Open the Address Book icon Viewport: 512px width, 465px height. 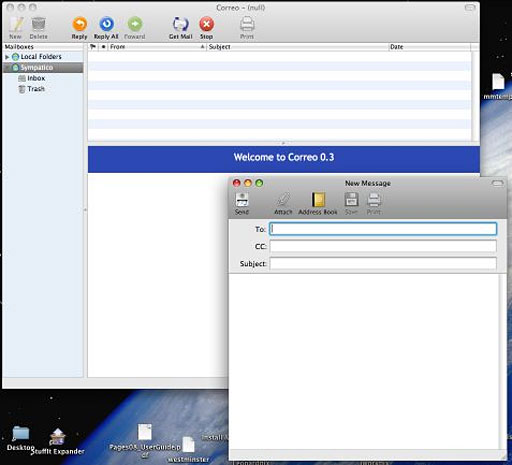318,200
